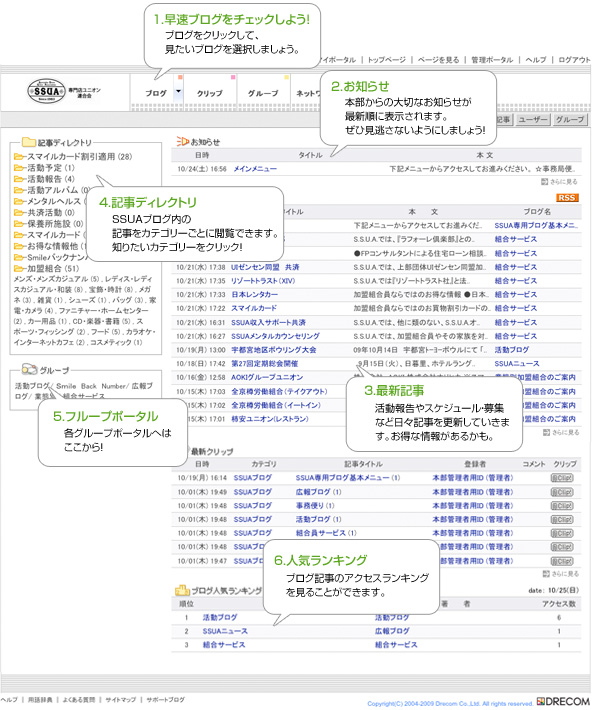Viewport: 592px width, 710px height.
Task: Switch to the クリップ tab
Action: (x=210, y=93)
